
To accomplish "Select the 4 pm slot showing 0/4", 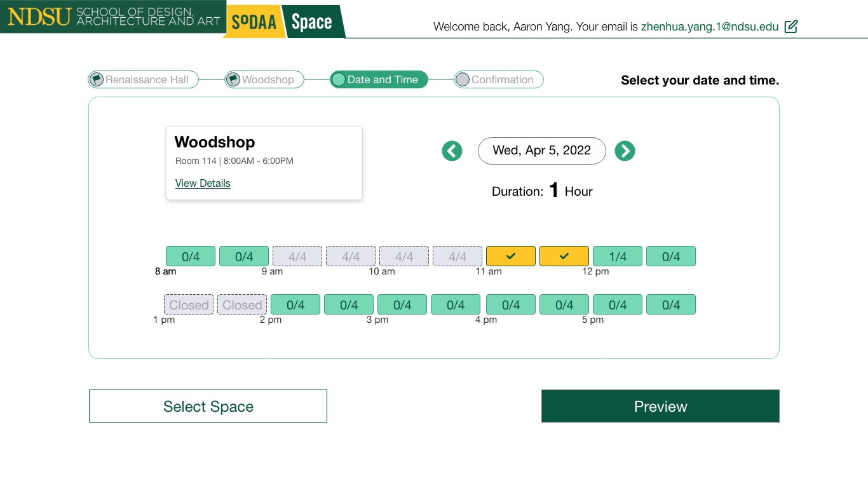I will pos(511,304).
